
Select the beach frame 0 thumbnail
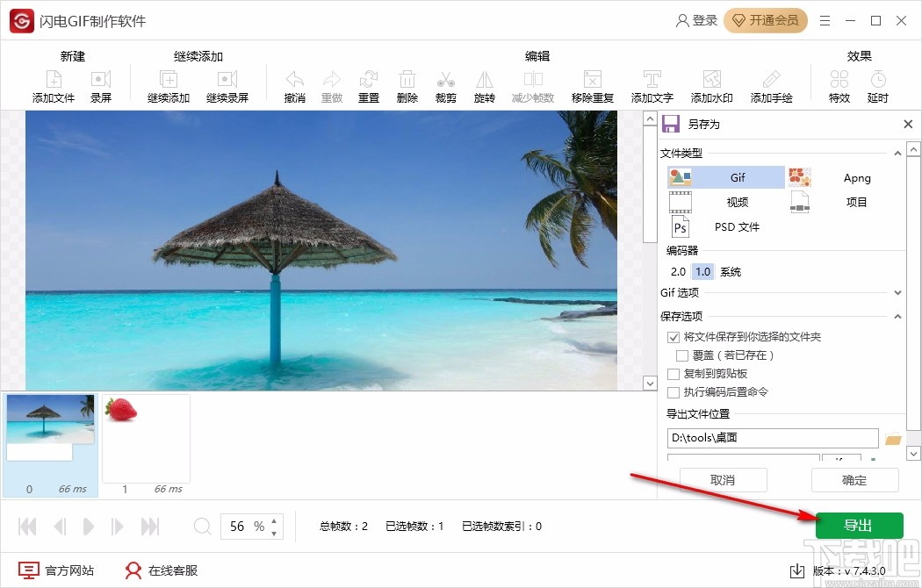pyautogui.click(x=50, y=445)
